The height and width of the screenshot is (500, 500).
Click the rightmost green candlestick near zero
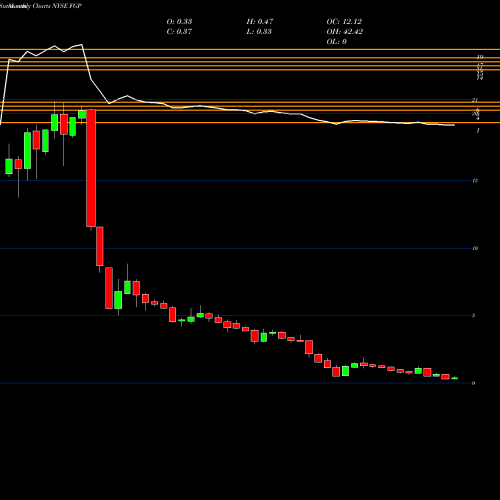[455, 378]
